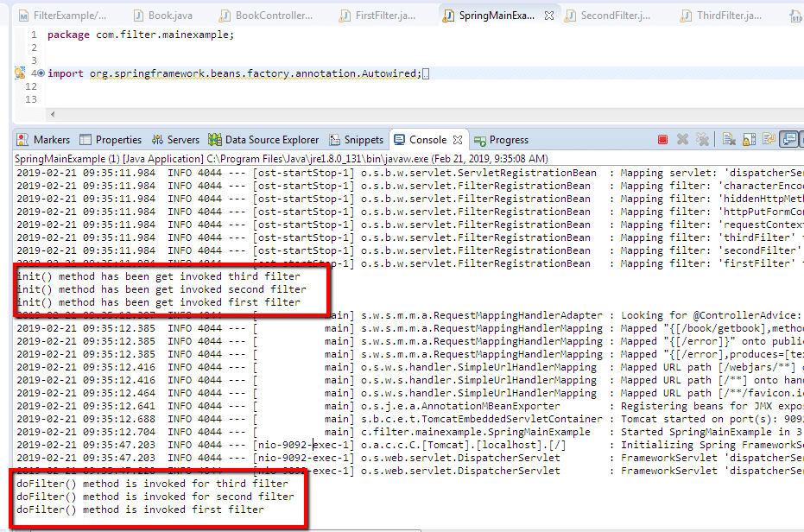Toggle show console on standard output change
This screenshot has width=804, height=532.
[x=788, y=140]
